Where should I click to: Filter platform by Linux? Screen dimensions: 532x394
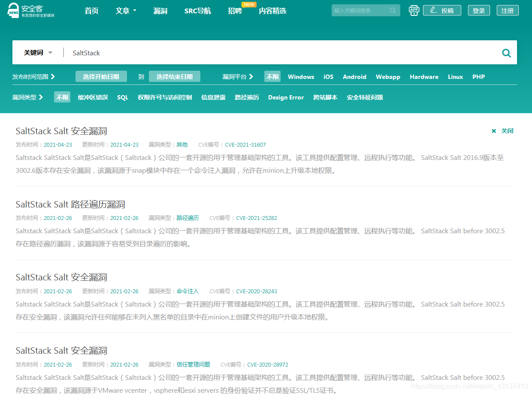[455, 77]
